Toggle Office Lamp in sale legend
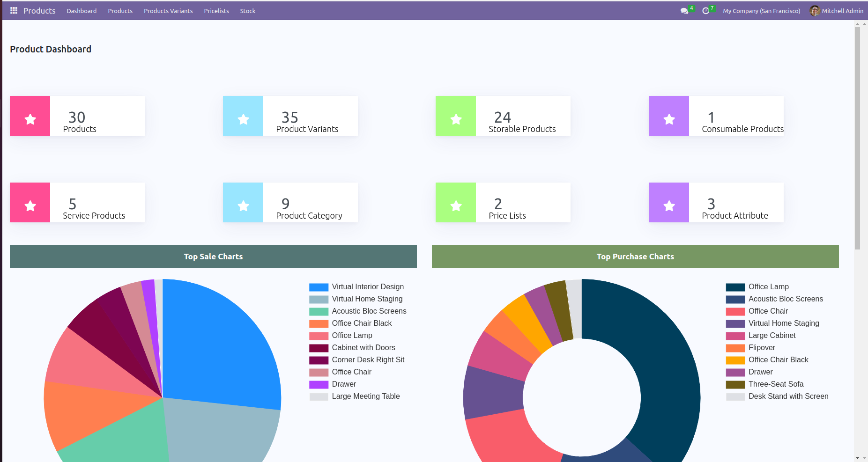 coord(341,336)
